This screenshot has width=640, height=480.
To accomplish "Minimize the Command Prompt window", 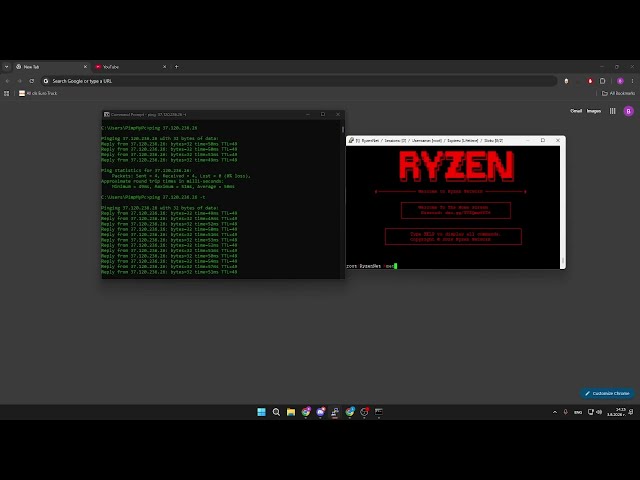I will tap(308, 114).
